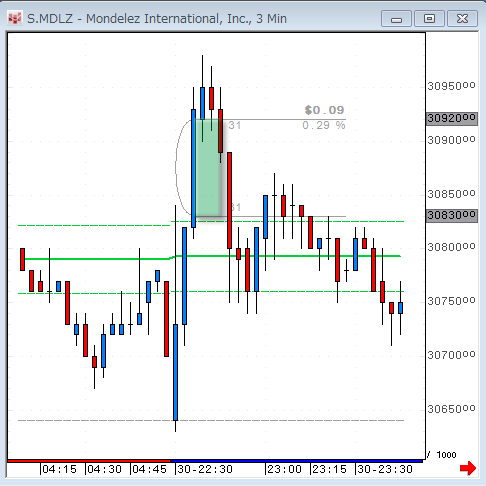Click the 0.29 % measurement label

[324, 125]
